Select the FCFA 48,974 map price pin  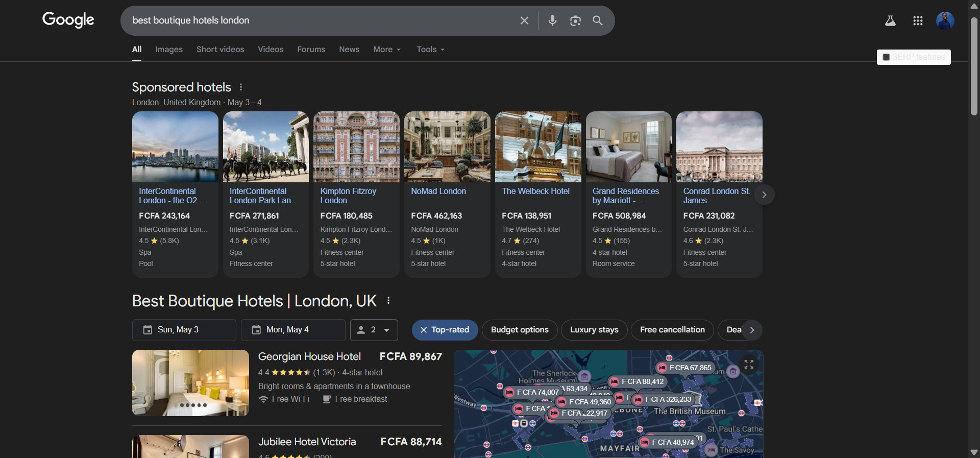668,442
